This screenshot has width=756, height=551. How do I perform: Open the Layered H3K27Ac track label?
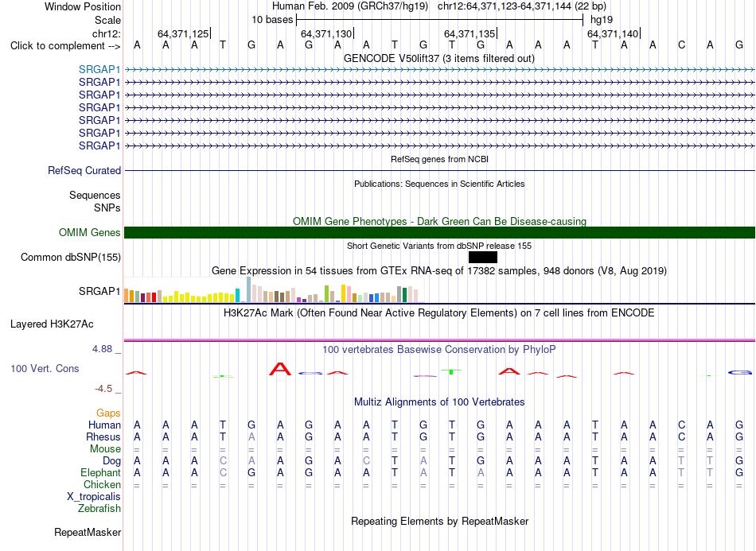pos(52,324)
